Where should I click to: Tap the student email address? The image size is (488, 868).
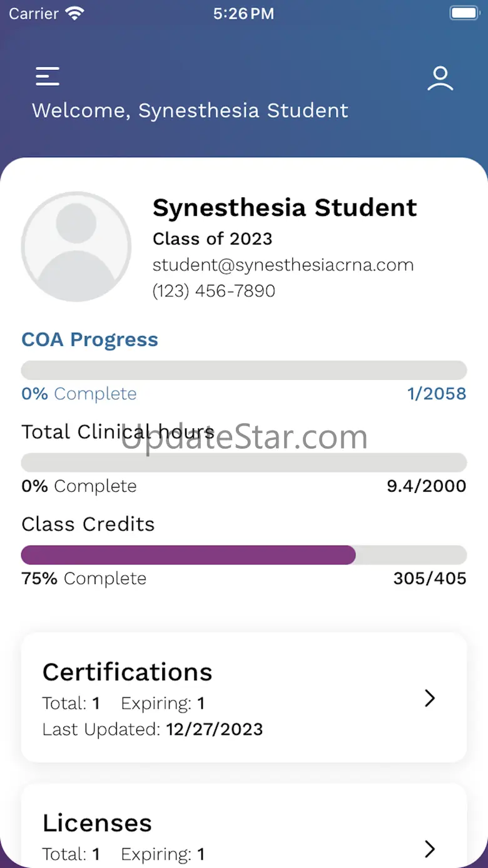click(283, 265)
